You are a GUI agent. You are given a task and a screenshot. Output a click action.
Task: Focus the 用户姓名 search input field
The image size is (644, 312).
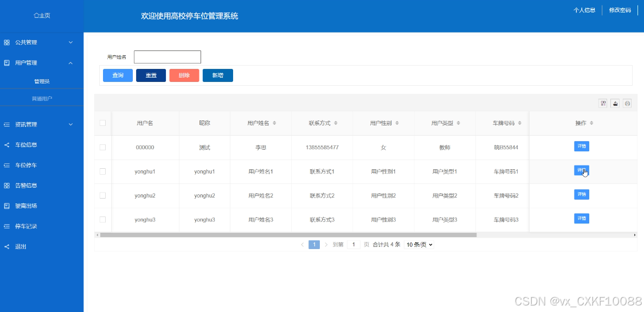[168, 57]
